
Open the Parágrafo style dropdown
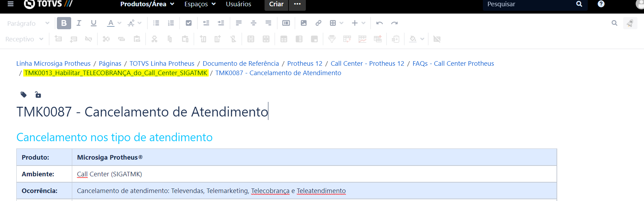coord(28,23)
